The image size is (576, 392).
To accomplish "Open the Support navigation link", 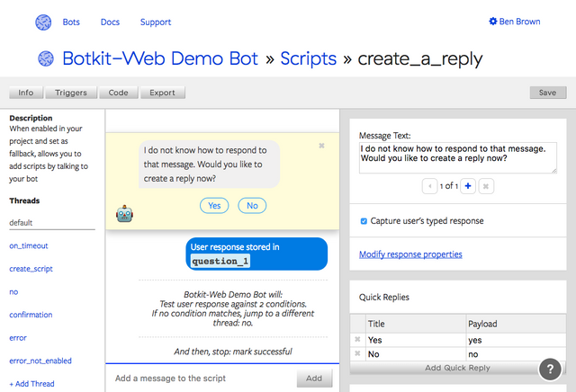I will point(156,22).
